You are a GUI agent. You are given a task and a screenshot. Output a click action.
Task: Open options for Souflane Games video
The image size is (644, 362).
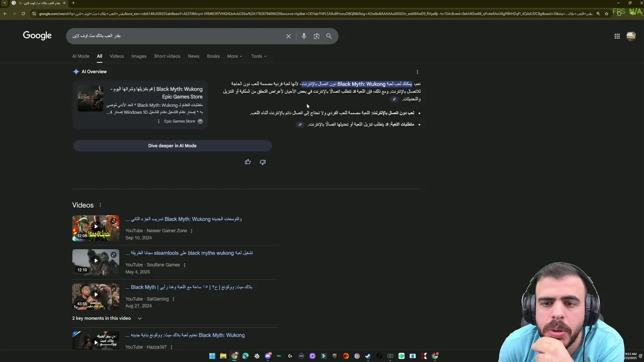click(x=185, y=265)
